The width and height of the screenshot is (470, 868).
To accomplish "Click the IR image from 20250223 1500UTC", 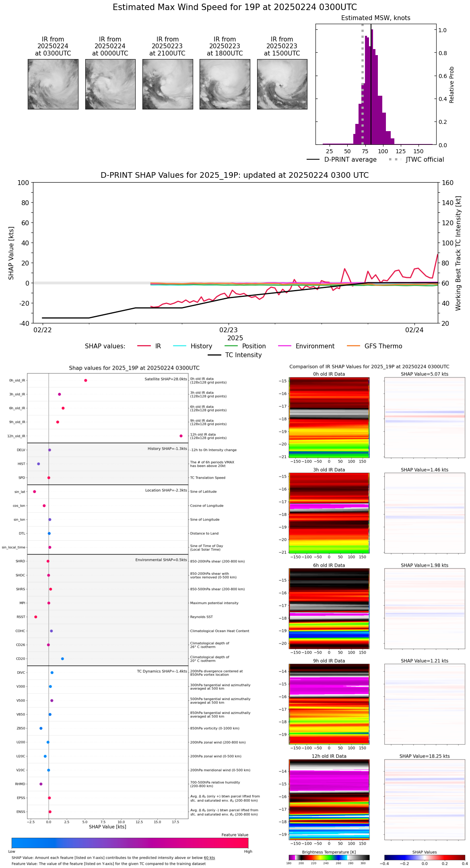I will coord(282,84).
